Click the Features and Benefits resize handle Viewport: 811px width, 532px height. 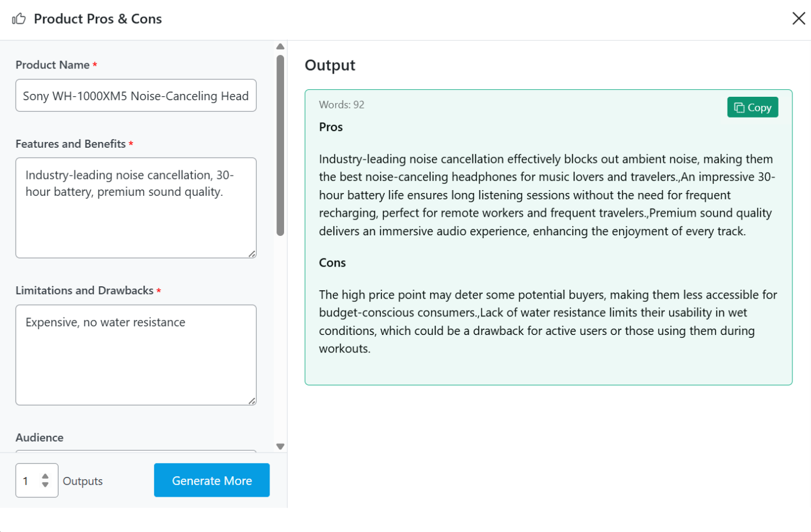tap(252, 254)
